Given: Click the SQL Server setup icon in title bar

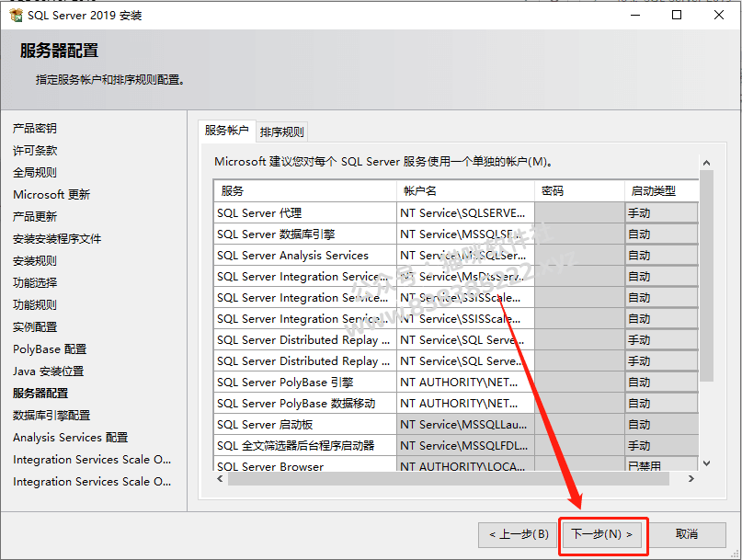Looking at the screenshot, I should click(16, 16).
